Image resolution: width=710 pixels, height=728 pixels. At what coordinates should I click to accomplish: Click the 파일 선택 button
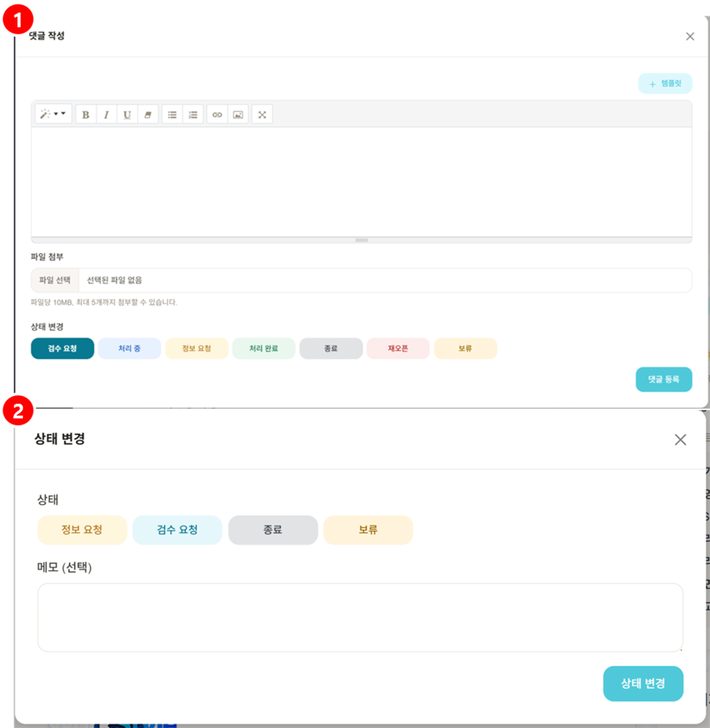pyautogui.click(x=54, y=280)
